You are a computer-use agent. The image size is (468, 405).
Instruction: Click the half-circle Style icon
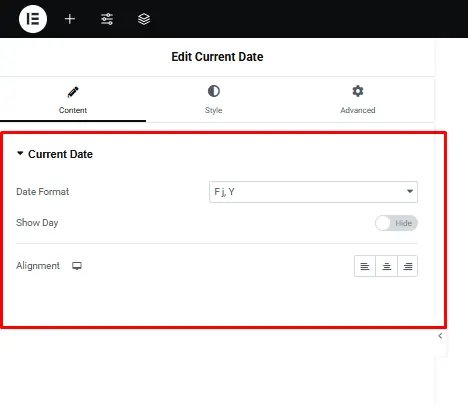214,91
